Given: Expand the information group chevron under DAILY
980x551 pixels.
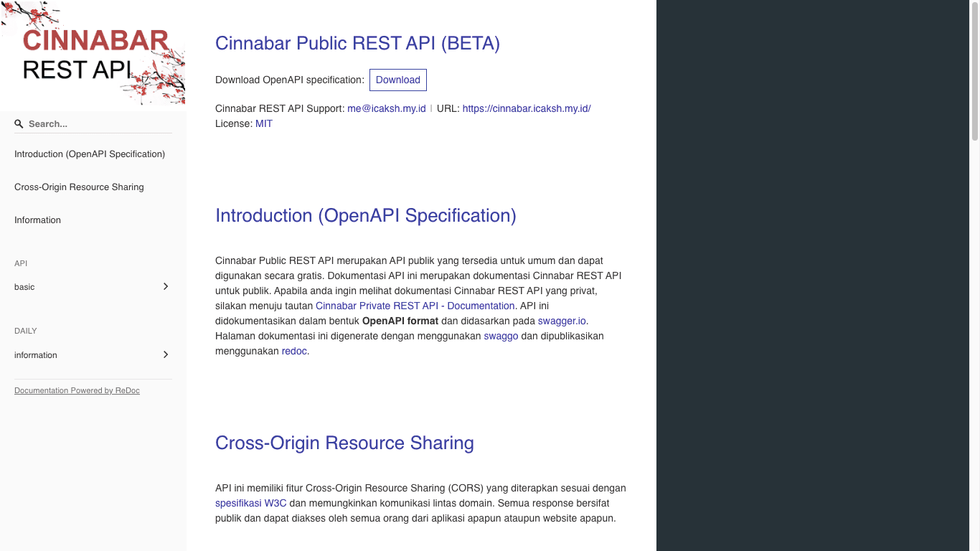Looking at the screenshot, I should (x=166, y=354).
